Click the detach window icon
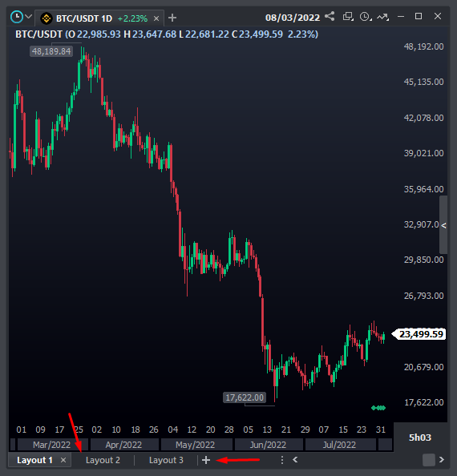 [348, 17]
